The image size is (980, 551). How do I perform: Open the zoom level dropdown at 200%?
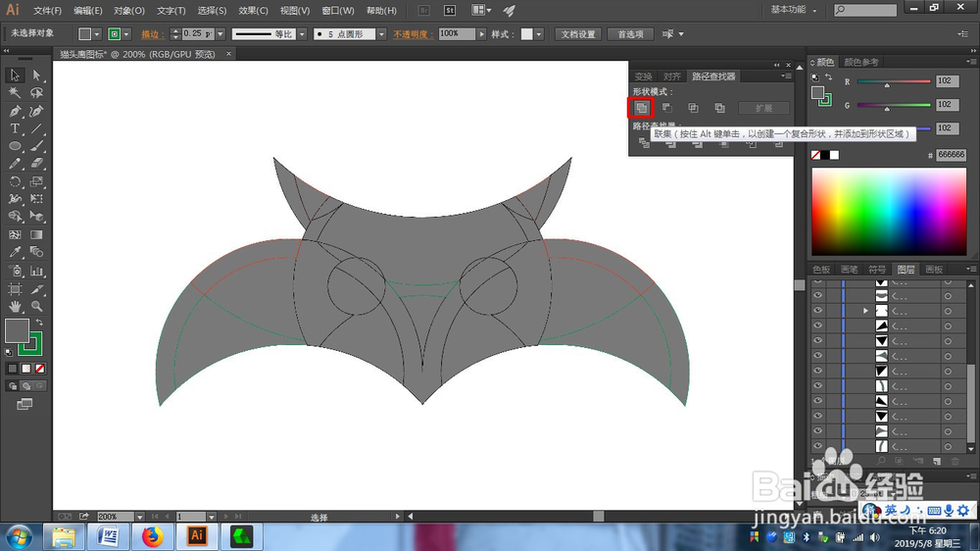pos(140,517)
